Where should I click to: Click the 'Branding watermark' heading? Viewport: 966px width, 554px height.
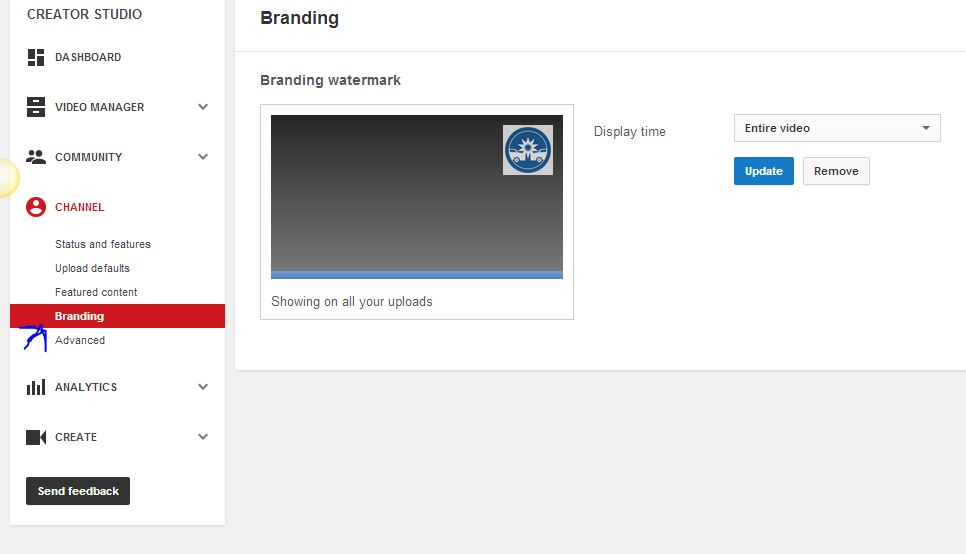(330, 80)
